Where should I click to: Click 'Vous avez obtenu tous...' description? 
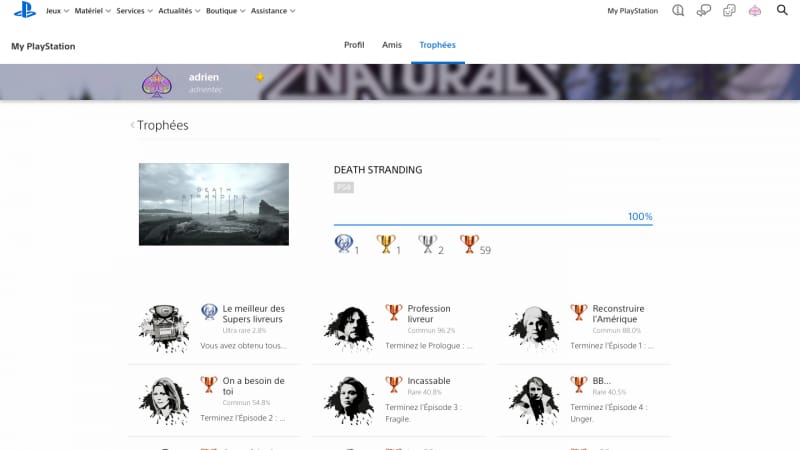tap(243, 345)
